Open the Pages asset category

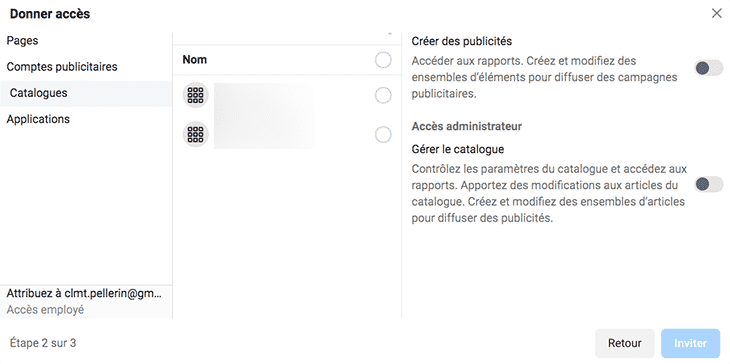(22, 41)
